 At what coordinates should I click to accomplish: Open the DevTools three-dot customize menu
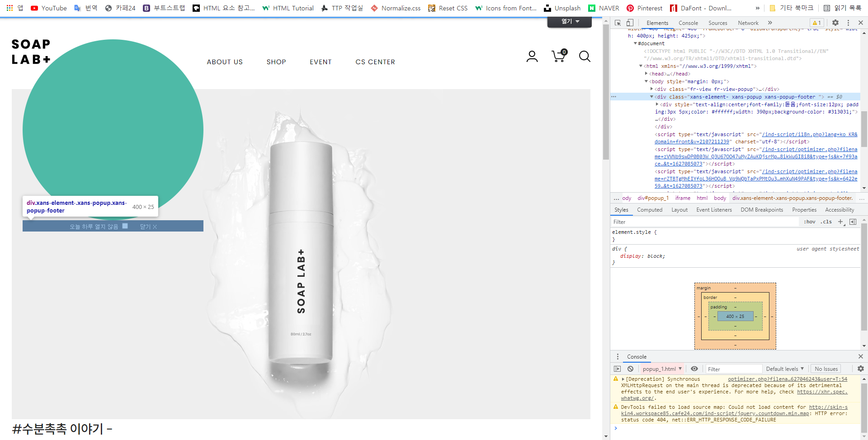click(x=848, y=23)
